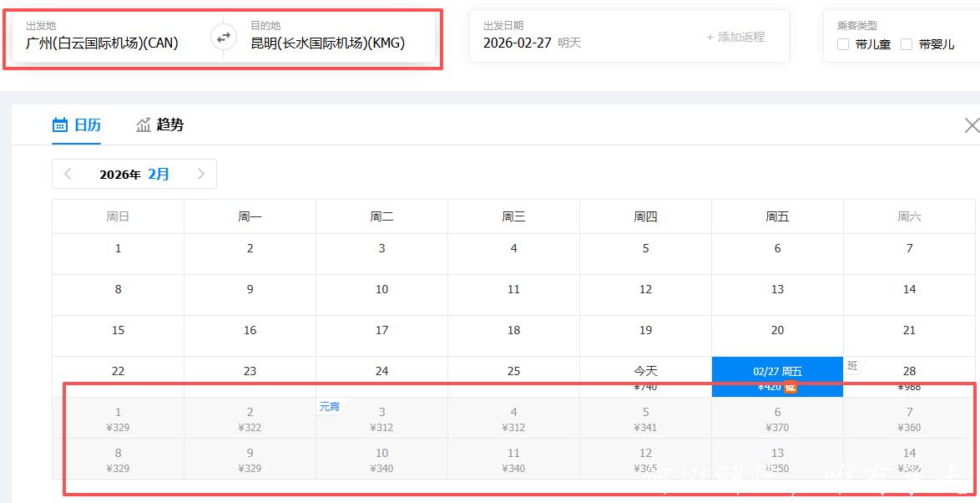The width and height of the screenshot is (980, 503).
Task: Enable the 带婴儿 checkbox
Action: click(x=907, y=44)
